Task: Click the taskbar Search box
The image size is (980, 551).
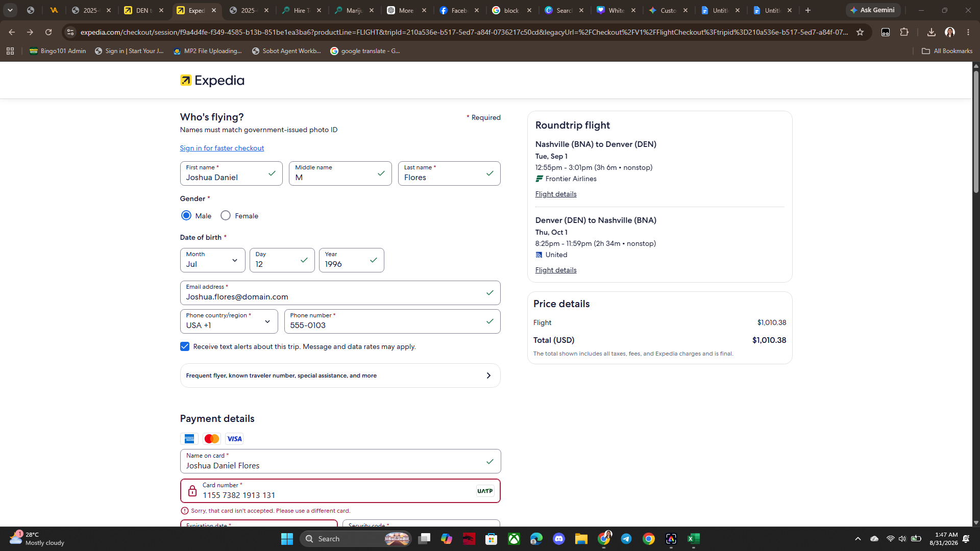Action: point(356,539)
